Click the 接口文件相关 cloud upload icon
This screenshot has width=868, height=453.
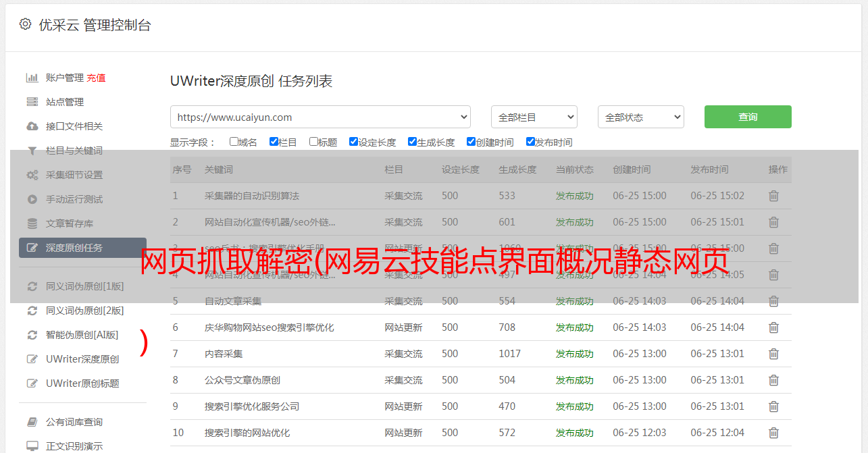pos(32,126)
